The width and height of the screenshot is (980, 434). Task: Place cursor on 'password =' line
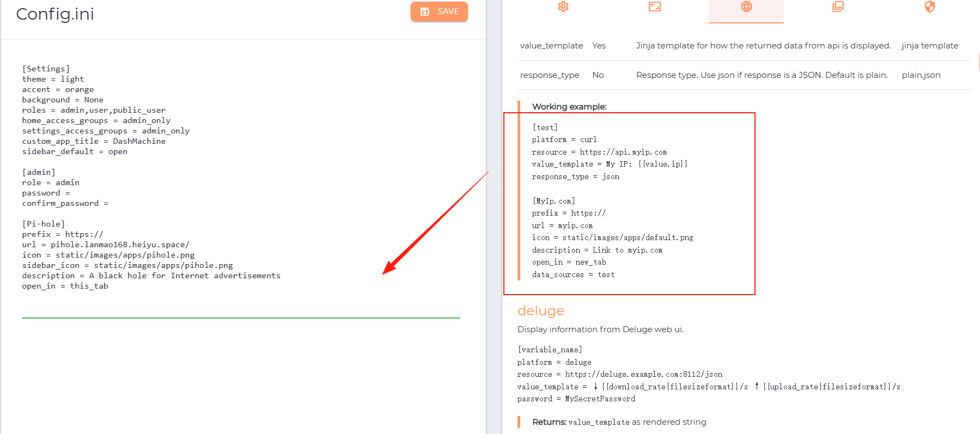(x=46, y=193)
